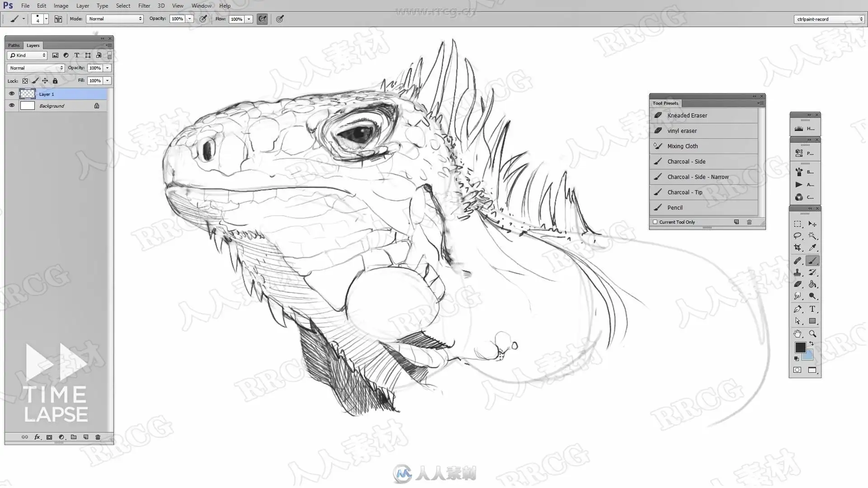Select the Crop tool
868x488 pixels.
click(x=797, y=248)
